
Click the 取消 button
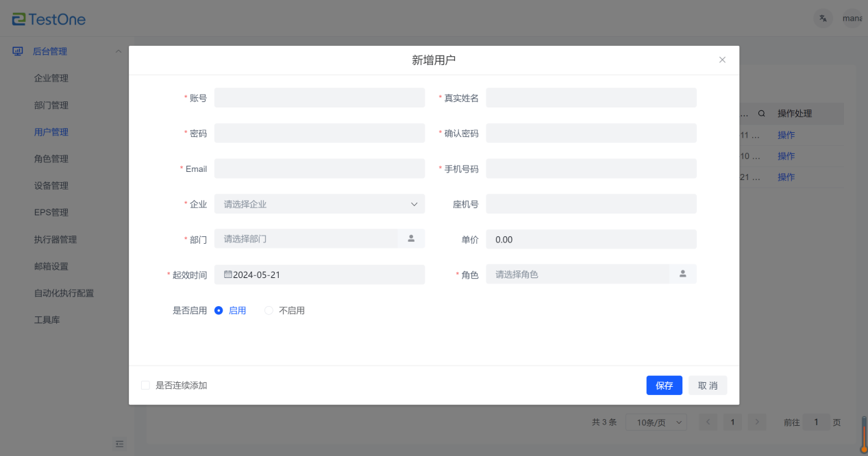(x=708, y=385)
